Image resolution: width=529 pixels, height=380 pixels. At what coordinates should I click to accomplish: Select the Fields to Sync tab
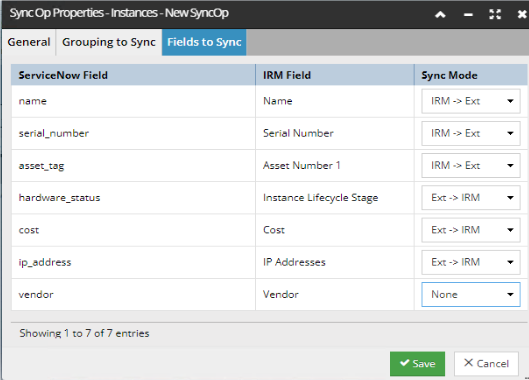pyautogui.click(x=204, y=42)
